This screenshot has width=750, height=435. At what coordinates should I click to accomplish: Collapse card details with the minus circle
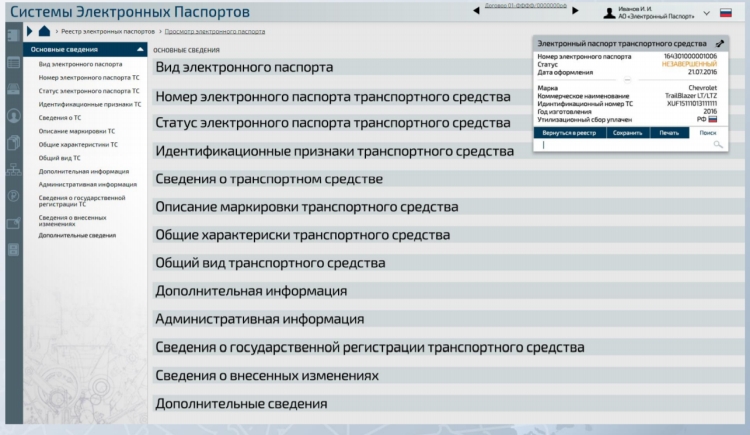pyautogui.click(x=628, y=80)
